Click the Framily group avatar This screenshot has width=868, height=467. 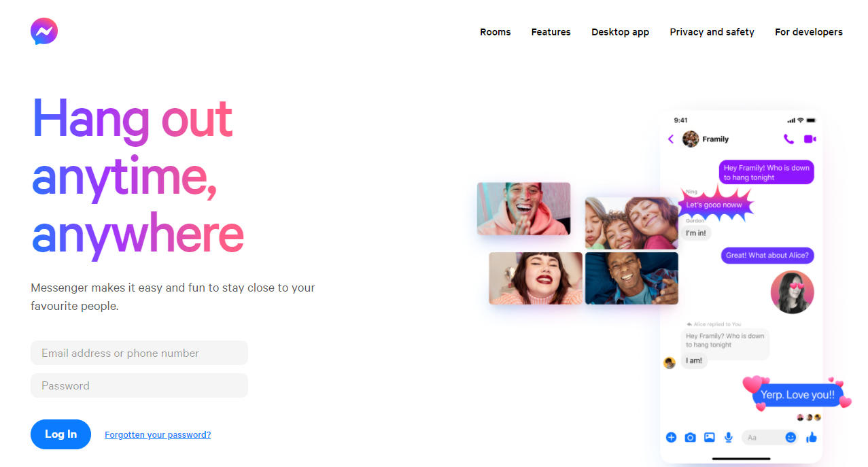point(691,139)
